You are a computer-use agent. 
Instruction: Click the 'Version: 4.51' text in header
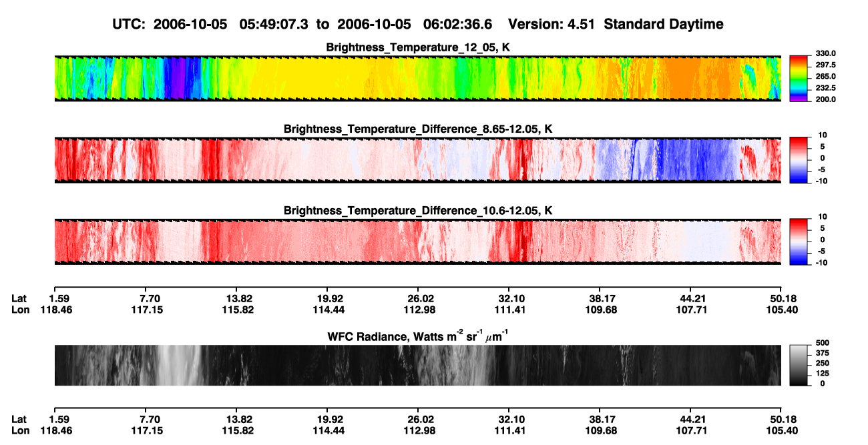click(x=553, y=24)
